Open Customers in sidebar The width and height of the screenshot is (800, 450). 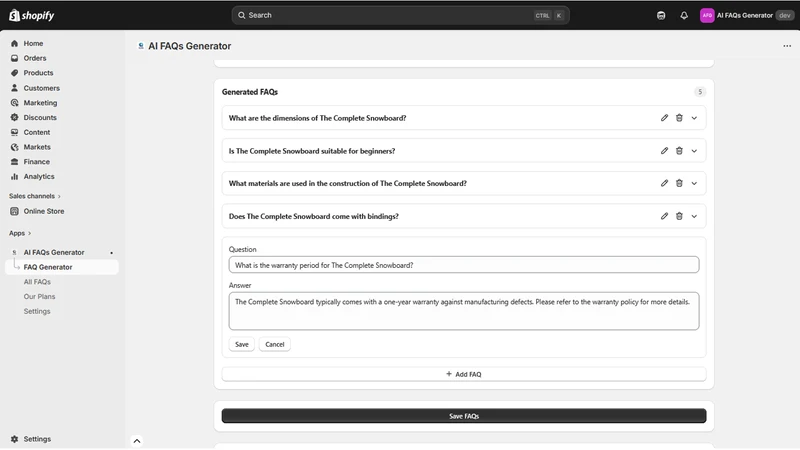tap(41, 88)
